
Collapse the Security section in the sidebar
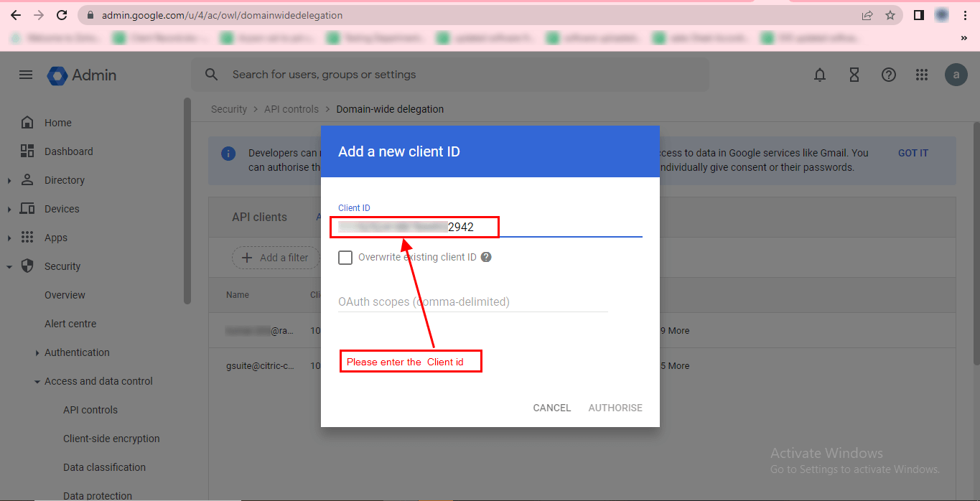[9, 266]
